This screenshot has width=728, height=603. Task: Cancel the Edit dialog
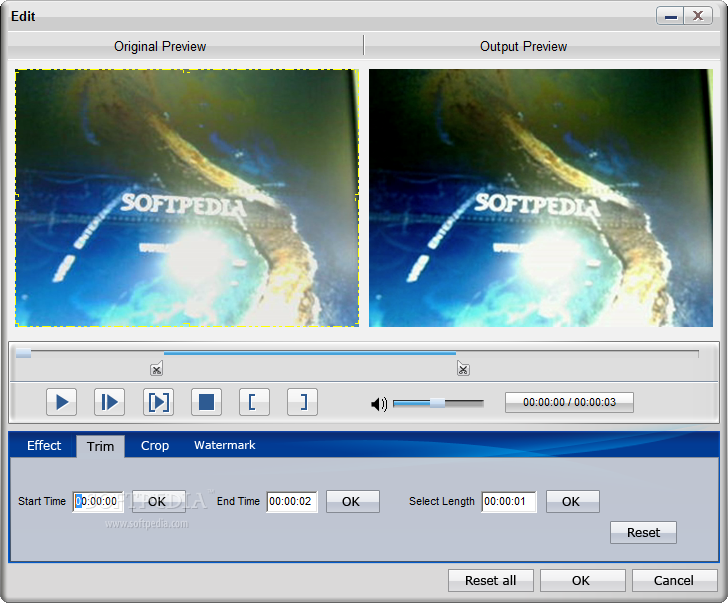click(674, 580)
